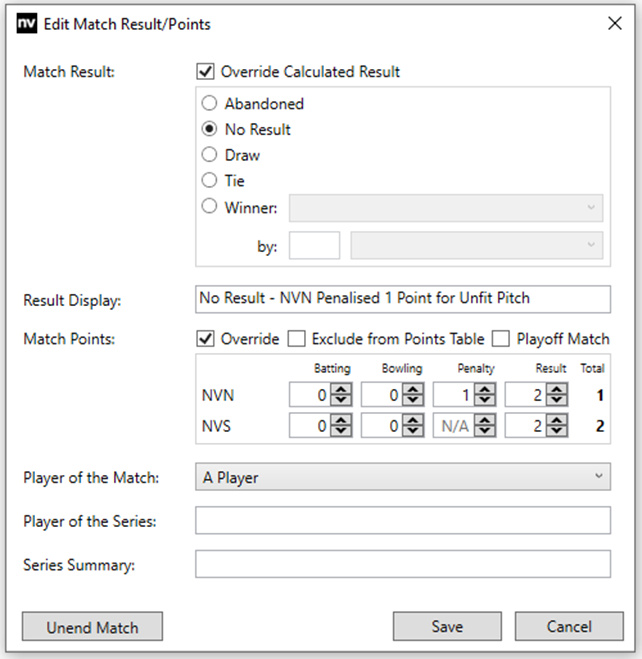Toggle the match points Override checkbox
The height and width of the screenshot is (659, 642).
[x=206, y=339]
